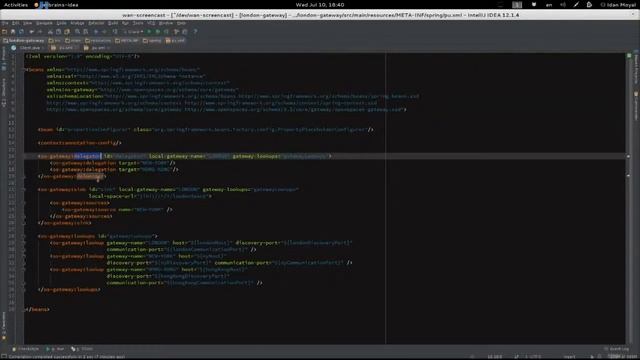This screenshot has height=360, width=640.
Task: Open the Build menu
Action: [x=113, y=23]
